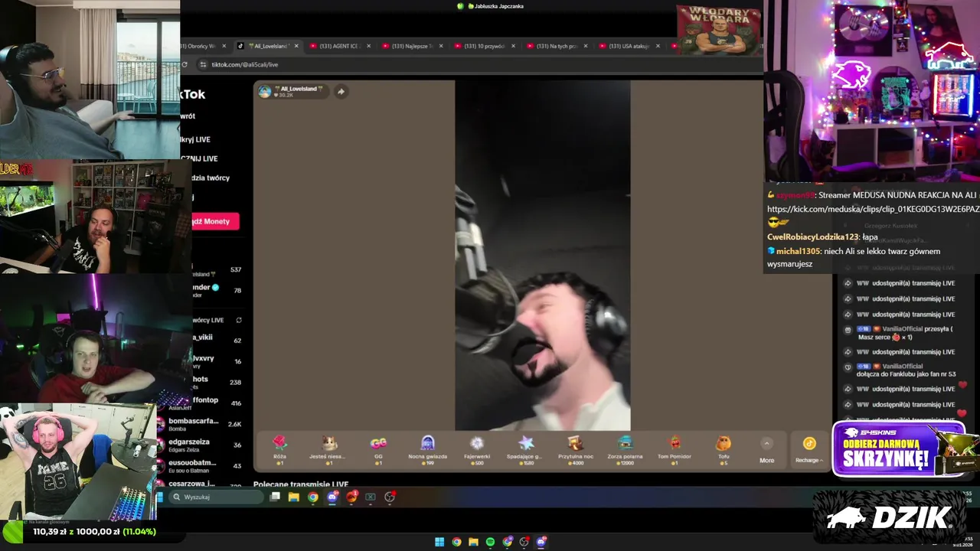Click CwelRobiacyLodzika123 username in chat
The width and height of the screenshot is (980, 551).
click(x=813, y=237)
